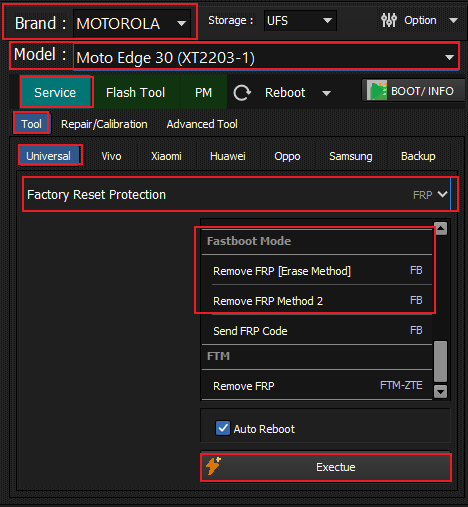
Task: Select the Tool sub-tab
Action: point(31,124)
